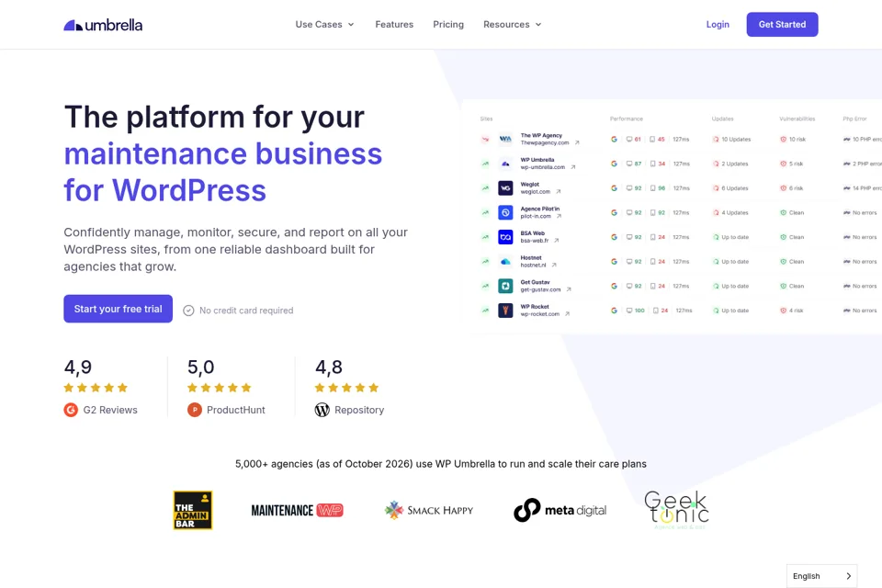
Task: Click the downward trend icon for The WP Agency
Action: click(485, 139)
